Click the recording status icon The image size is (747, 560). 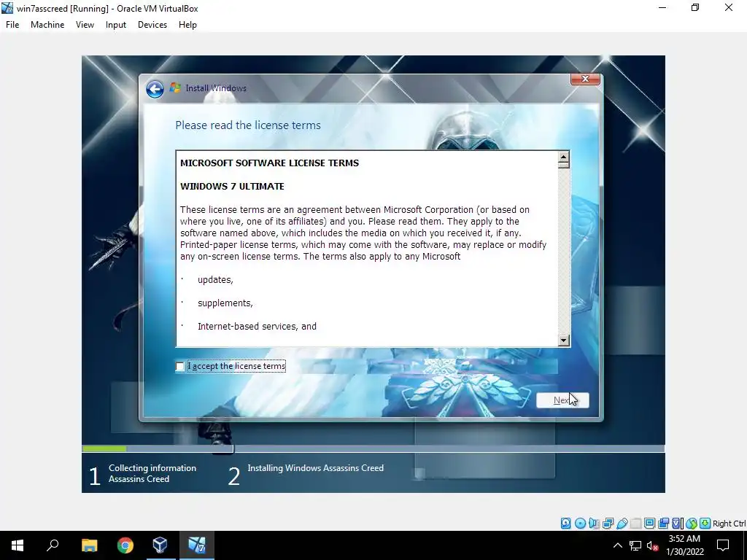pos(663,524)
